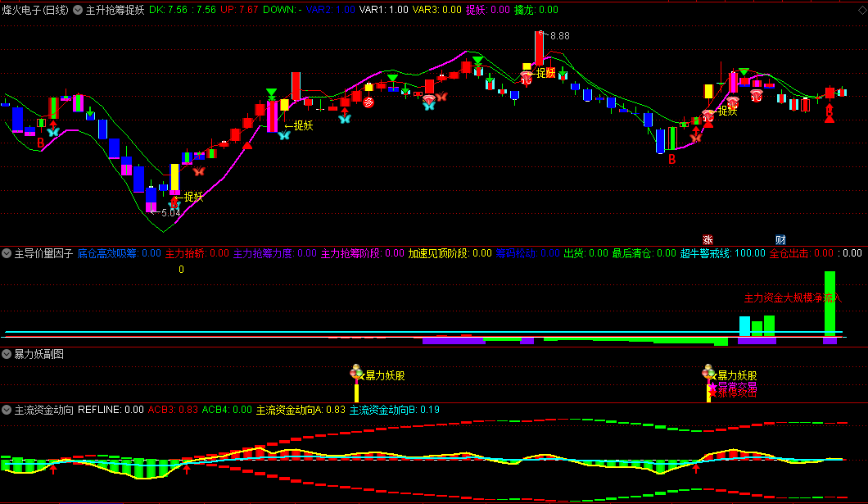Click the 底仓高效吸筹 readout

tap(119, 254)
